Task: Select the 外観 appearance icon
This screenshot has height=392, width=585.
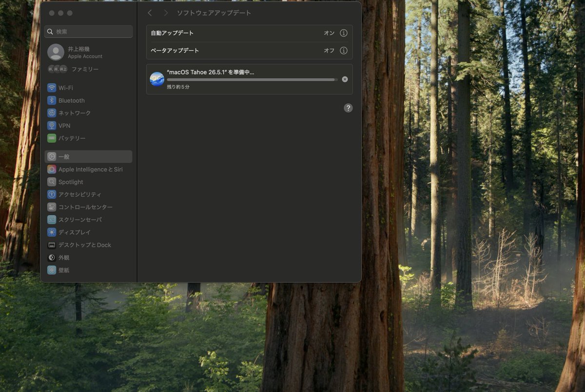Action: click(52, 257)
